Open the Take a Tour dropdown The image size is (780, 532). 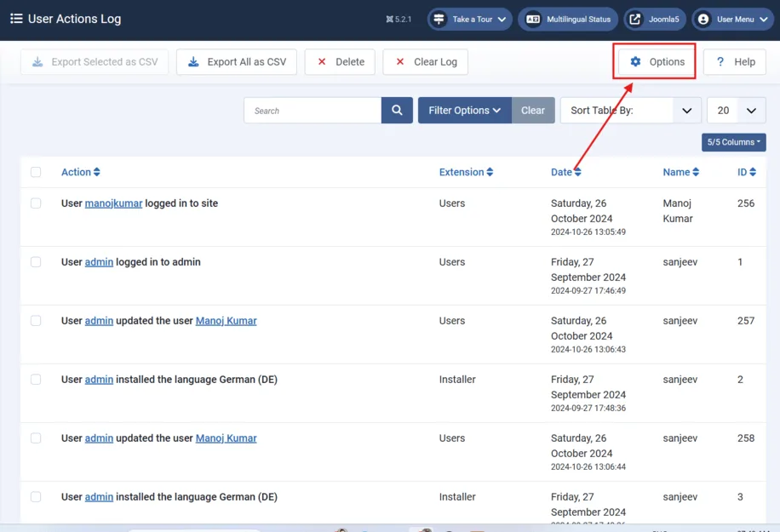point(469,20)
